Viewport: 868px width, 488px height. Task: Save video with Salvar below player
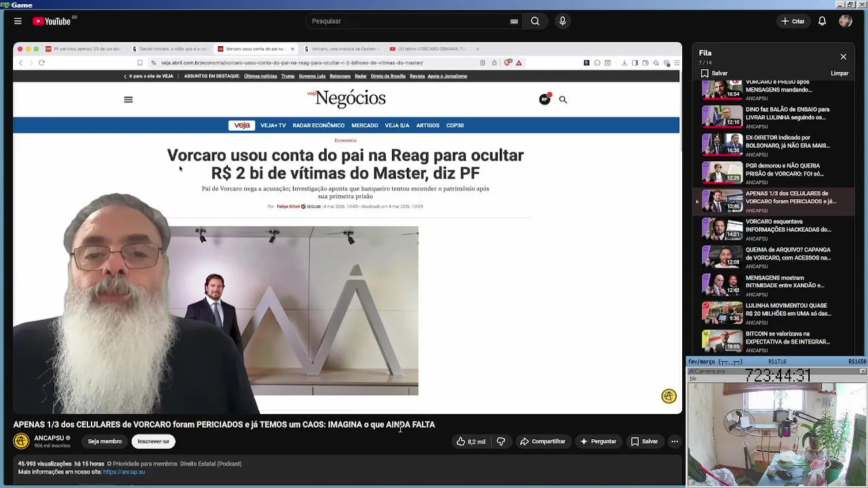tap(644, 441)
